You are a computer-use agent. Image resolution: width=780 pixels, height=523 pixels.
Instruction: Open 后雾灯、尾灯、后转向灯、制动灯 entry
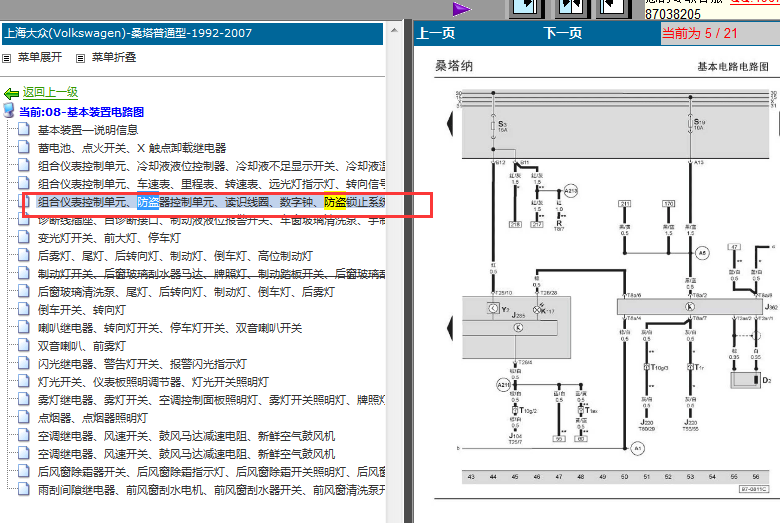[175, 256]
